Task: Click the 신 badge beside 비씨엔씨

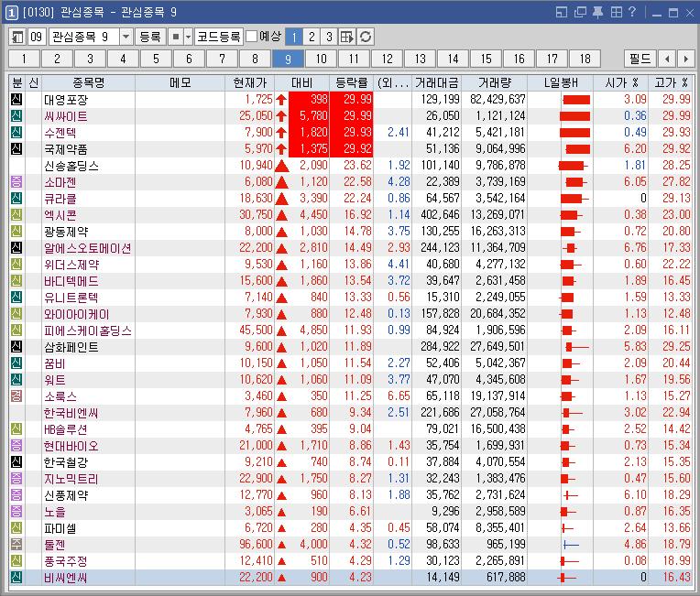Action: coord(16,578)
